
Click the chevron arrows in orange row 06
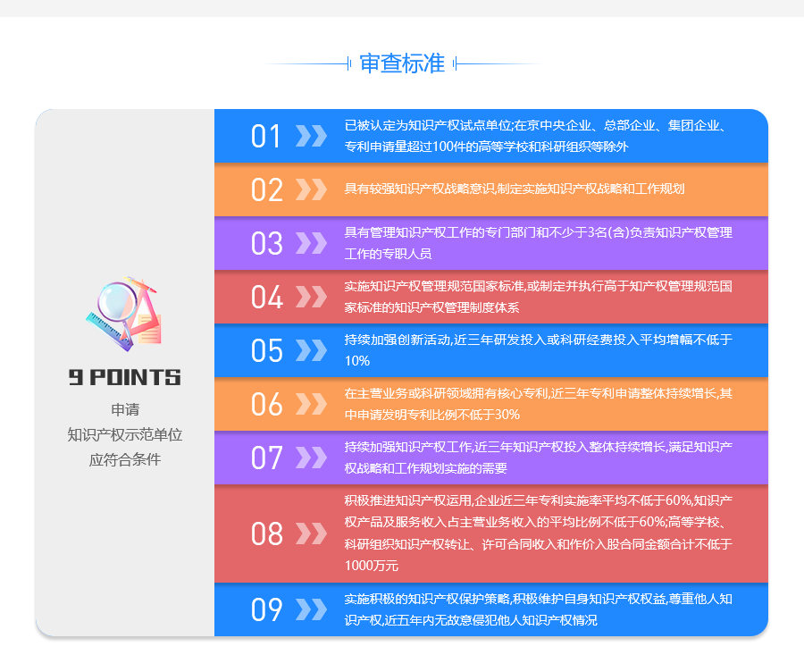point(311,404)
